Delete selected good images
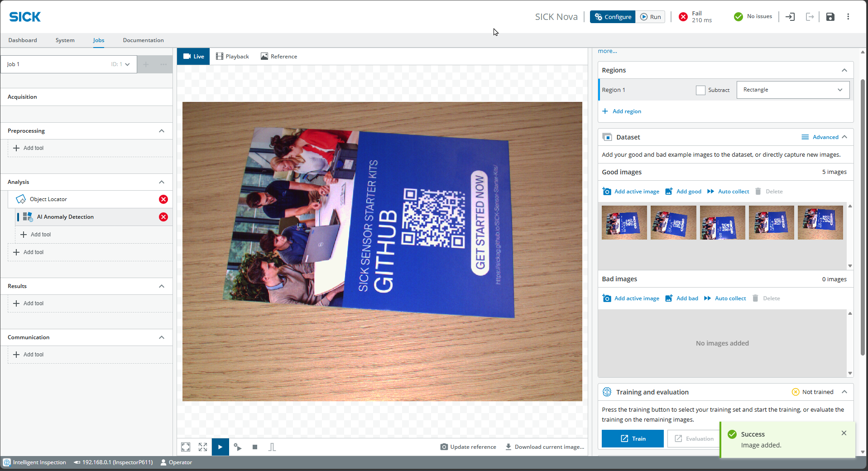The image size is (868, 471). [769, 192]
